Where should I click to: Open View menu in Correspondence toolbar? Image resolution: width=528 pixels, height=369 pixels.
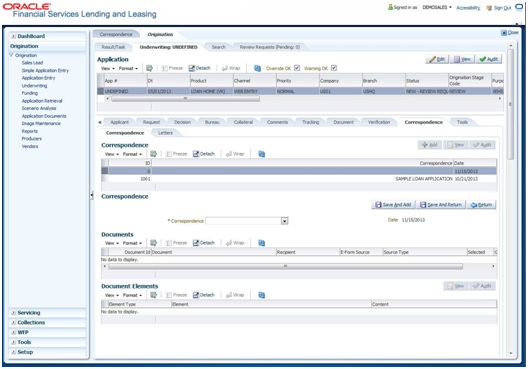pos(112,154)
